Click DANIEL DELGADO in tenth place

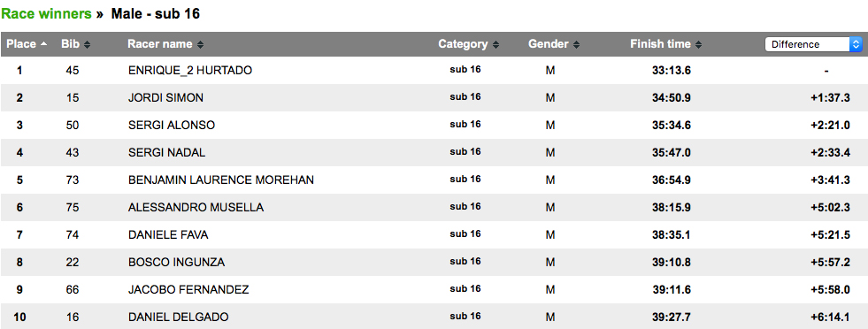[x=178, y=317]
